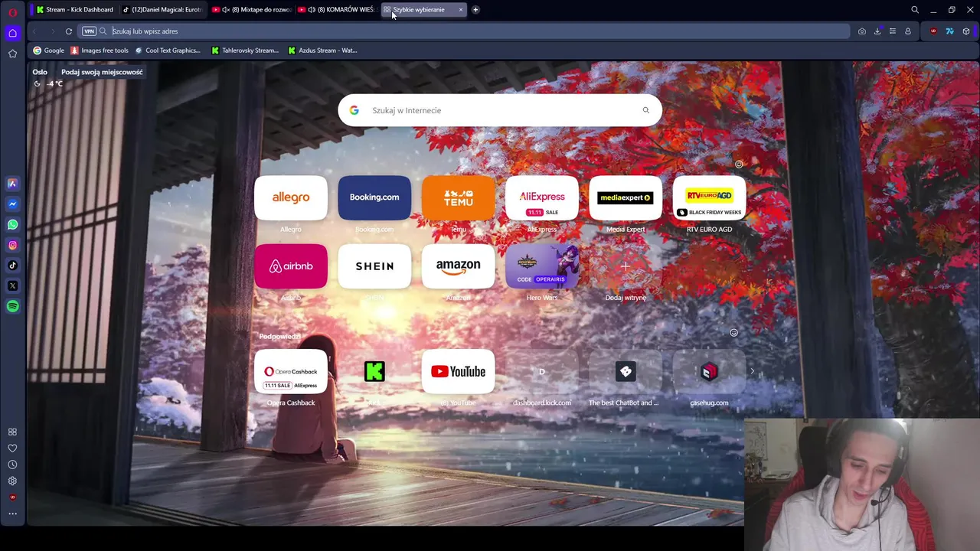Open the Images free tools bookmark
Screen dimensions: 980x551
(100, 51)
